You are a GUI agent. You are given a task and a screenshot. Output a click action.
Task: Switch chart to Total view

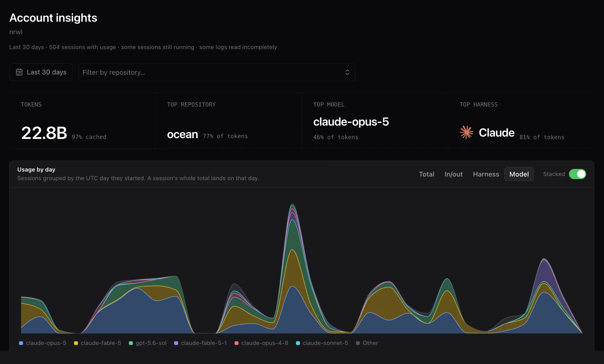click(426, 174)
